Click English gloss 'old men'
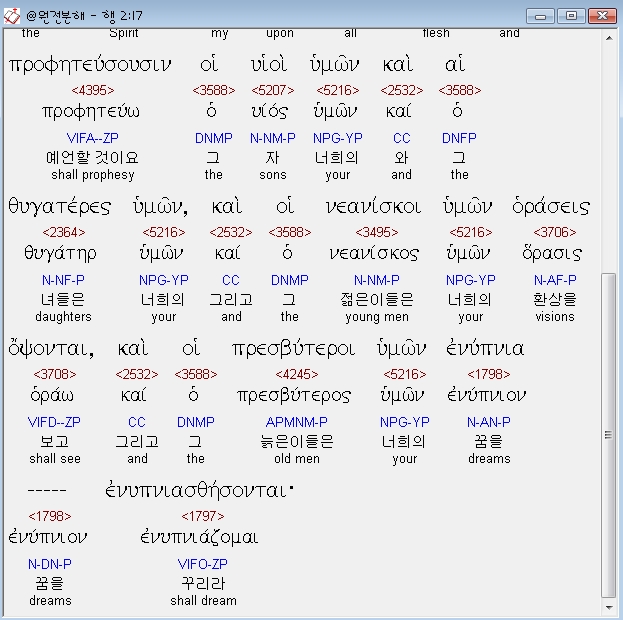 [297, 459]
